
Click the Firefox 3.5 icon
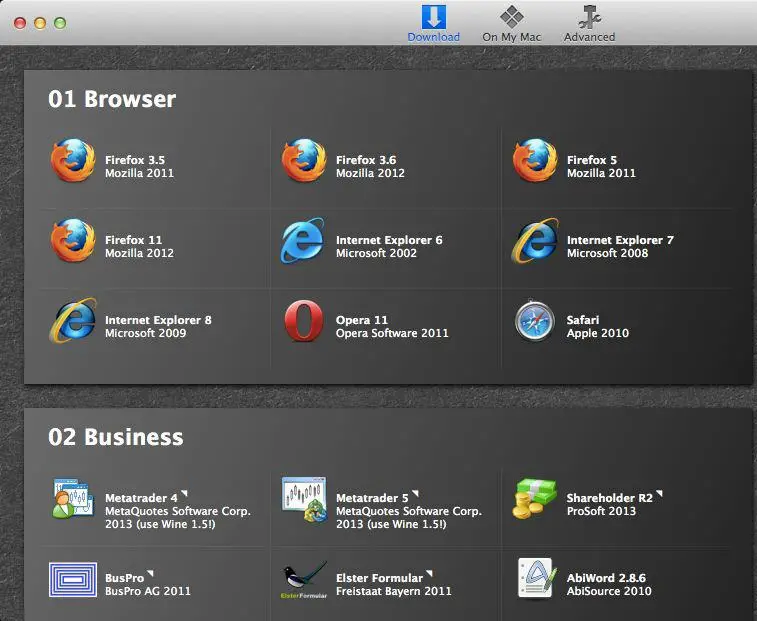pos(73,160)
